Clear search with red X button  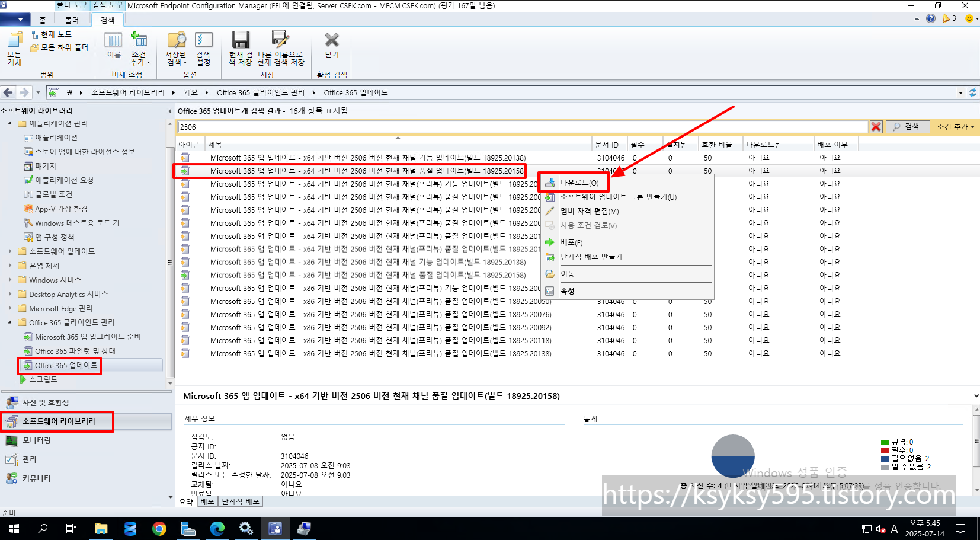point(876,127)
